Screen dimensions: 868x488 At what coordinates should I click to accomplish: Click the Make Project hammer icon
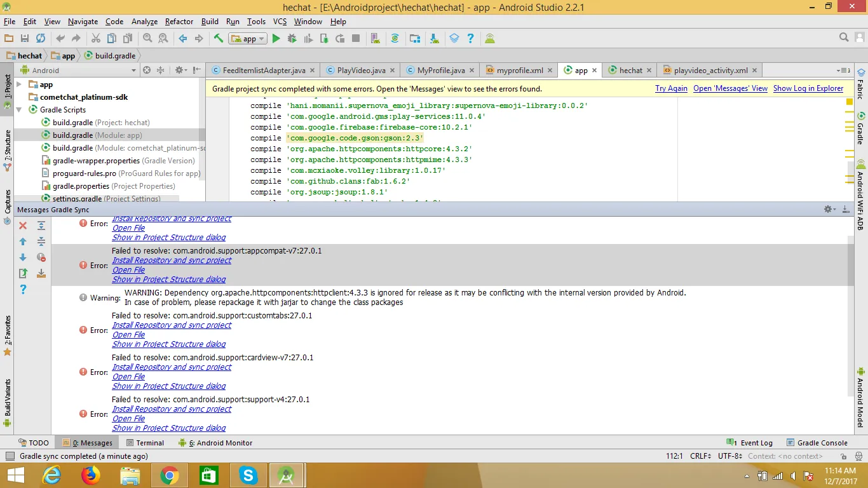click(x=218, y=39)
